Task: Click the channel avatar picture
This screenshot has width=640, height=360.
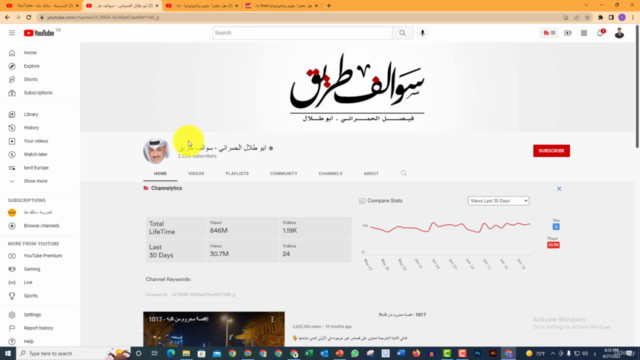Action: coord(156,151)
